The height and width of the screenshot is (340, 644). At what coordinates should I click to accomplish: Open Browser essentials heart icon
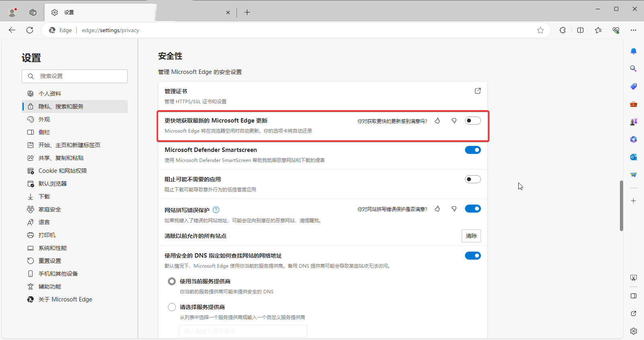pyautogui.click(x=616, y=30)
